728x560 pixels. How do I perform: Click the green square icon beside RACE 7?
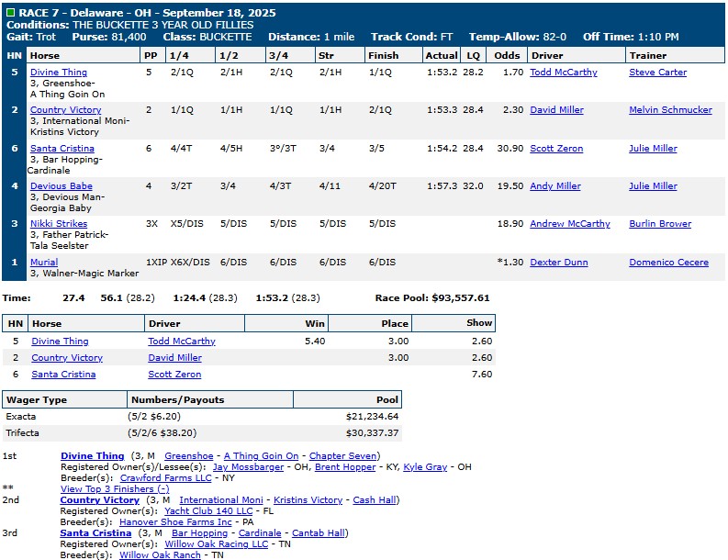point(10,11)
